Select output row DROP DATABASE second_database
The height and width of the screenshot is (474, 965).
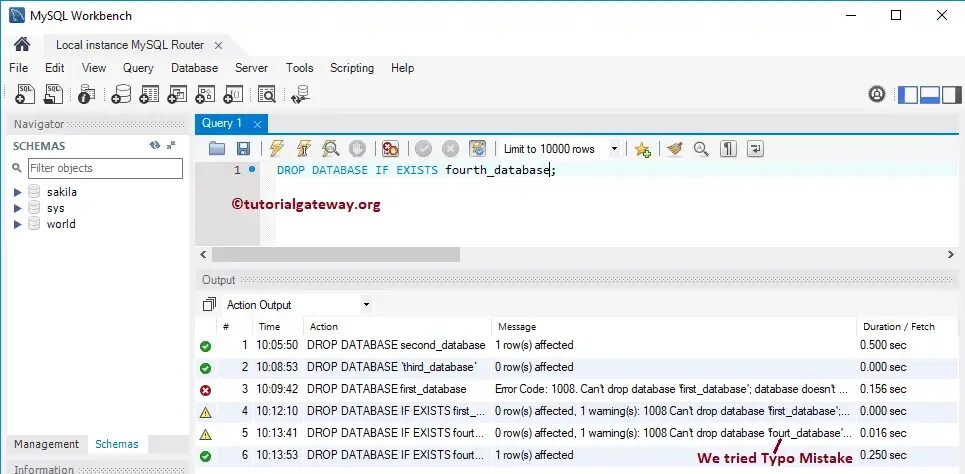(577, 345)
